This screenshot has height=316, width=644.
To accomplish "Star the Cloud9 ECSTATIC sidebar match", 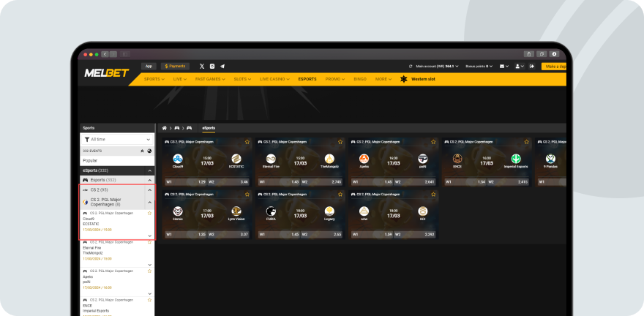I will pyautogui.click(x=149, y=213).
